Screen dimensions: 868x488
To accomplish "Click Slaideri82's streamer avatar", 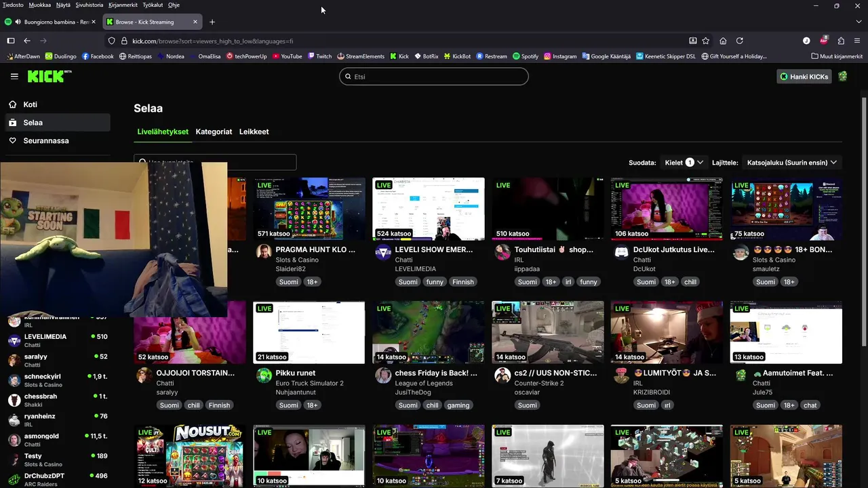I will click(x=264, y=252).
